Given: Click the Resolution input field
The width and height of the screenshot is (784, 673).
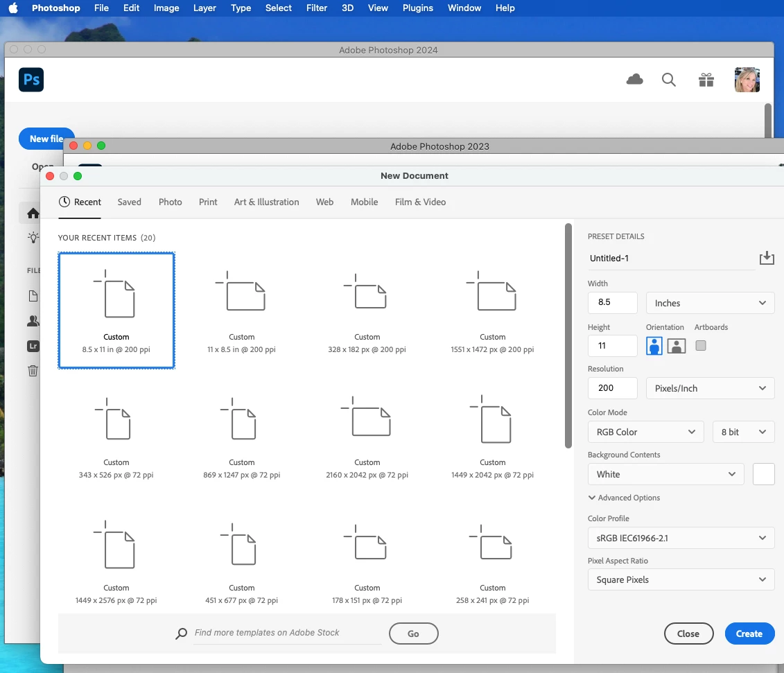Looking at the screenshot, I should 613,388.
